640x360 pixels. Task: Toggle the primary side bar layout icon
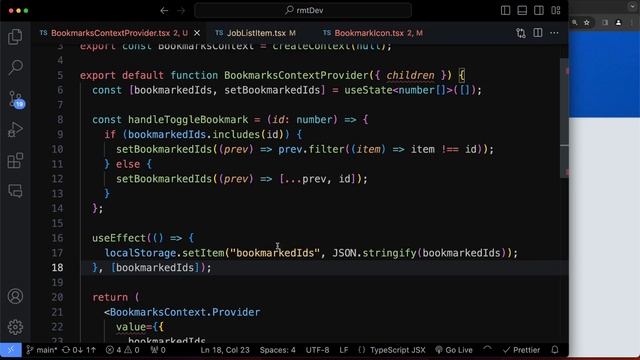[x=505, y=11]
